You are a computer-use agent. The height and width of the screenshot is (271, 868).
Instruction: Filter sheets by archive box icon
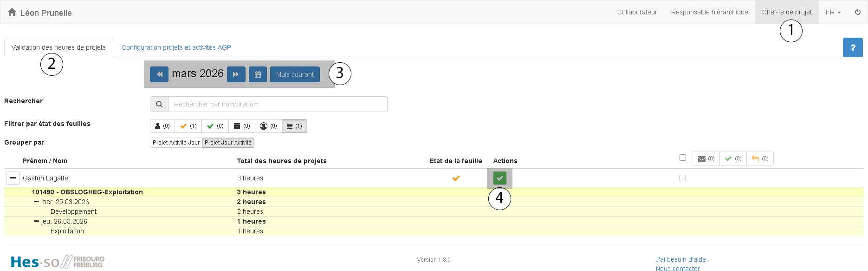(x=241, y=126)
